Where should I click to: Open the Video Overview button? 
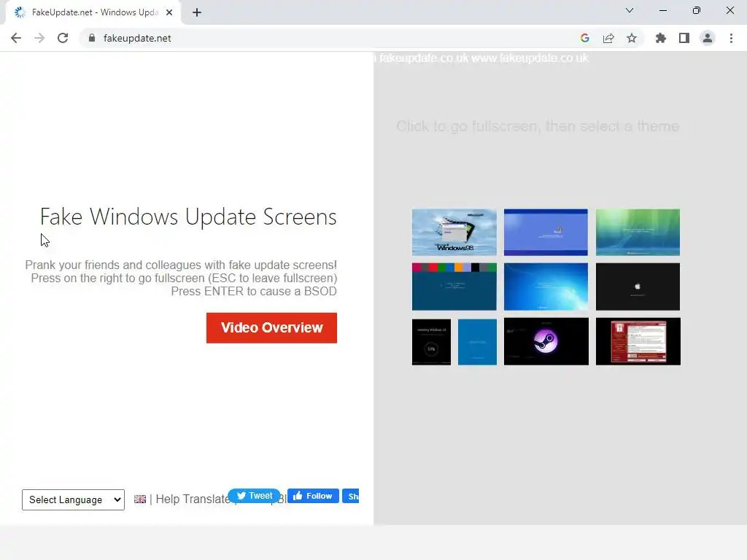pyautogui.click(x=271, y=327)
